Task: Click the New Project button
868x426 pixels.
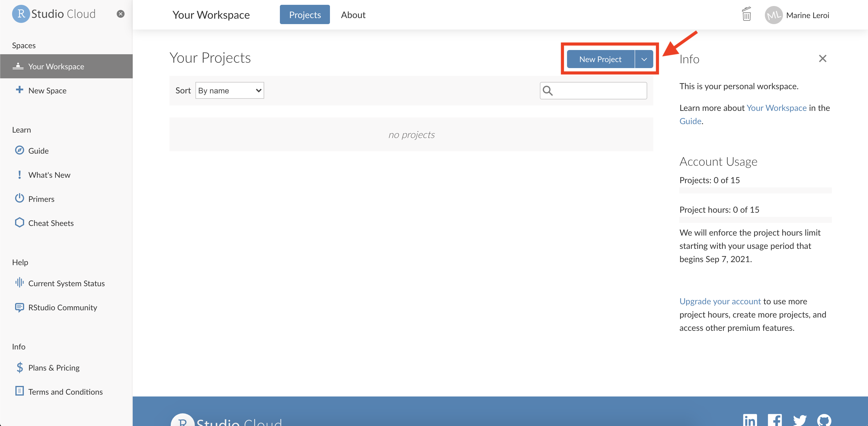Action: [600, 59]
